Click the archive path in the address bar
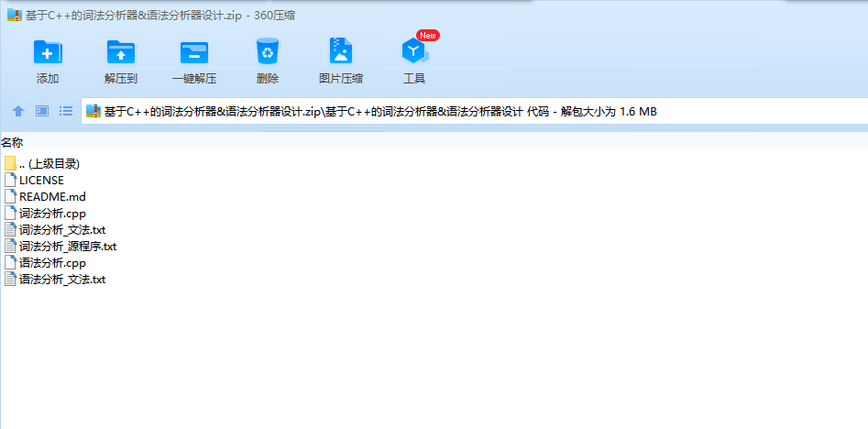Image resolution: width=868 pixels, height=429 pixels. [x=380, y=112]
